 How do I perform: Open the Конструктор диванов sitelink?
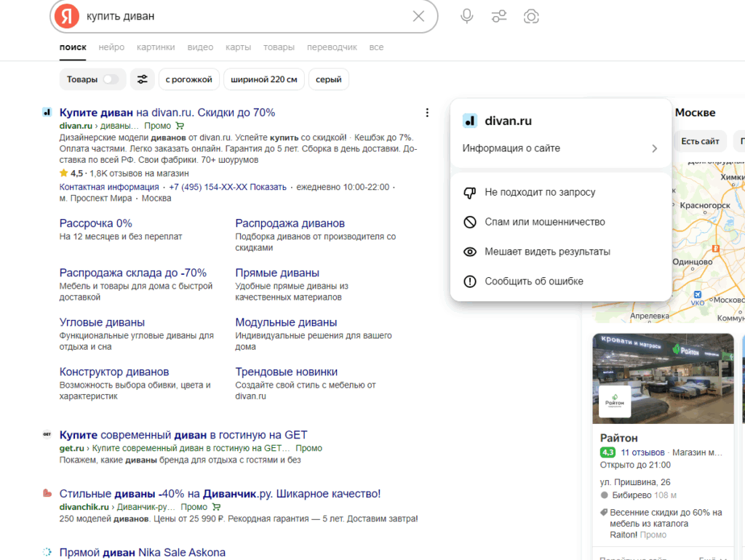pos(114,372)
